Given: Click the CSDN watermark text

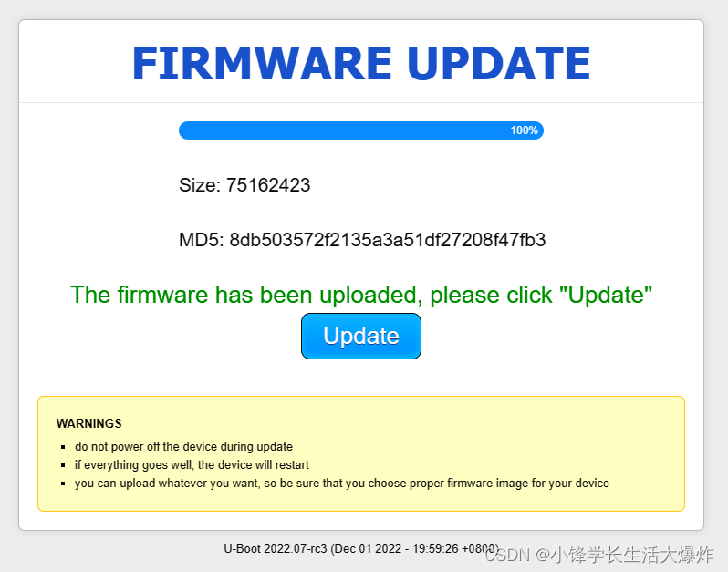Looking at the screenshot, I should (599, 555).
